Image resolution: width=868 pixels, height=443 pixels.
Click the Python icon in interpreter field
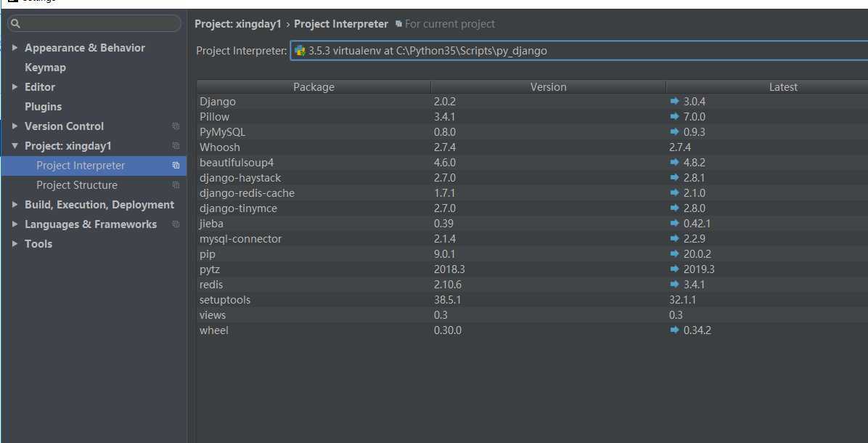[300, 51]
